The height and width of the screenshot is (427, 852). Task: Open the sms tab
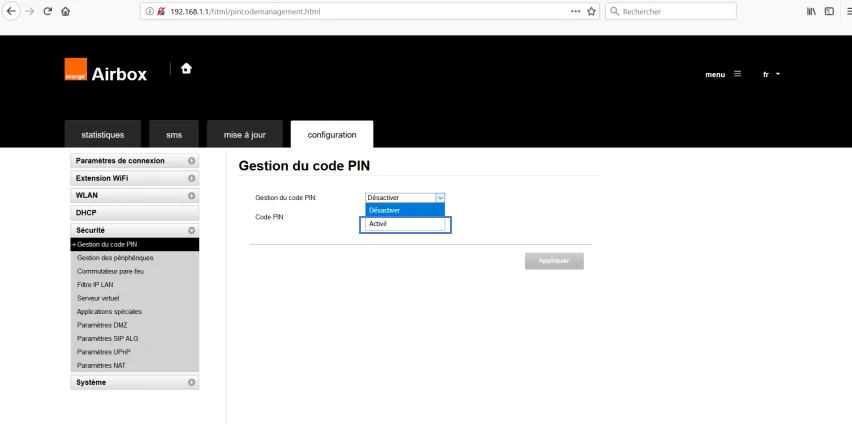pos(174,135)
